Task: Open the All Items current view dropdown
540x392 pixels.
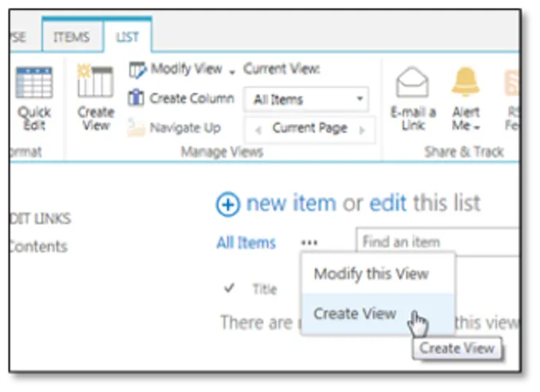Action: [306, 99]
